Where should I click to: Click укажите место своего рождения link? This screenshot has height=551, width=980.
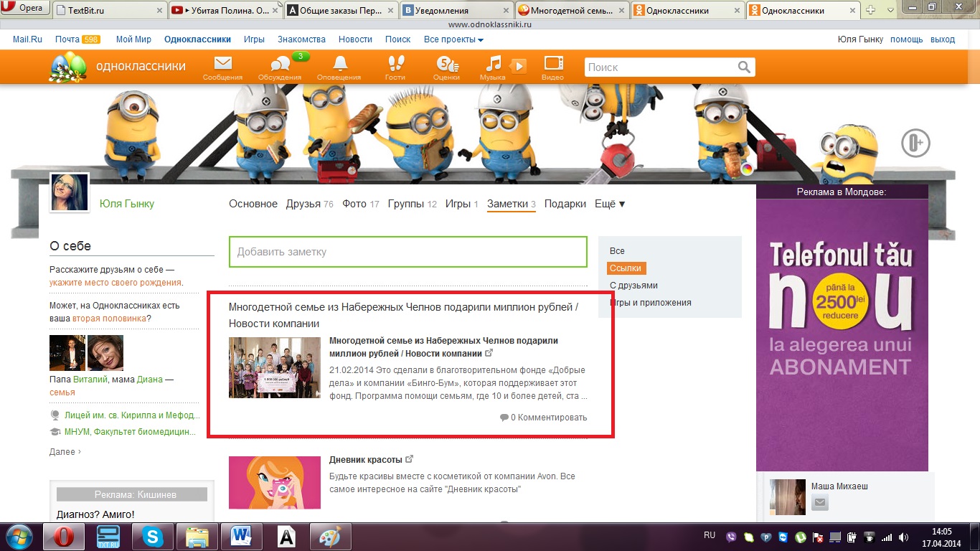(116, 283)
